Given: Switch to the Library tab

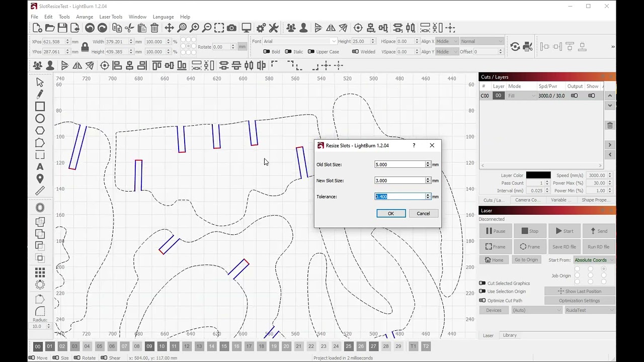Looking at the screenshot, I should pyautogui.click(x=510, y=335).
